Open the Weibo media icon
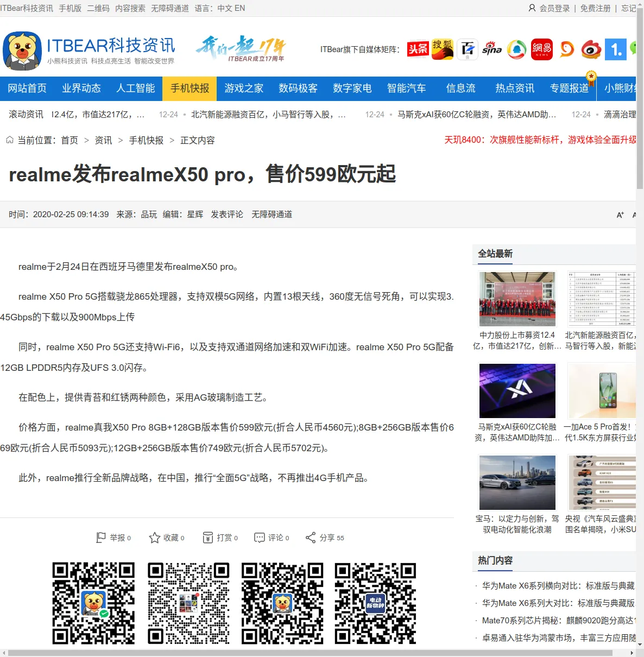644x657 pixels. (x=591, y=49)
